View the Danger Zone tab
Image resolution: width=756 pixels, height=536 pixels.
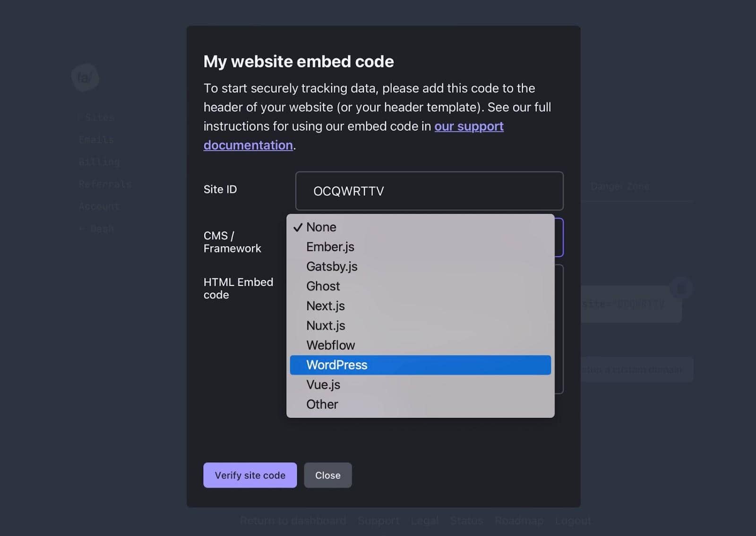pyautogui.click(x=619, y=186)
